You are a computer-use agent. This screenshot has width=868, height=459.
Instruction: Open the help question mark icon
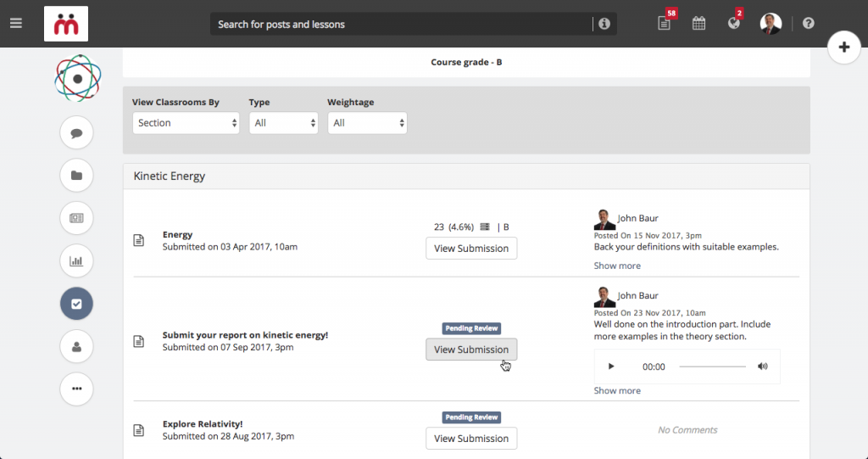pos(808,23)
